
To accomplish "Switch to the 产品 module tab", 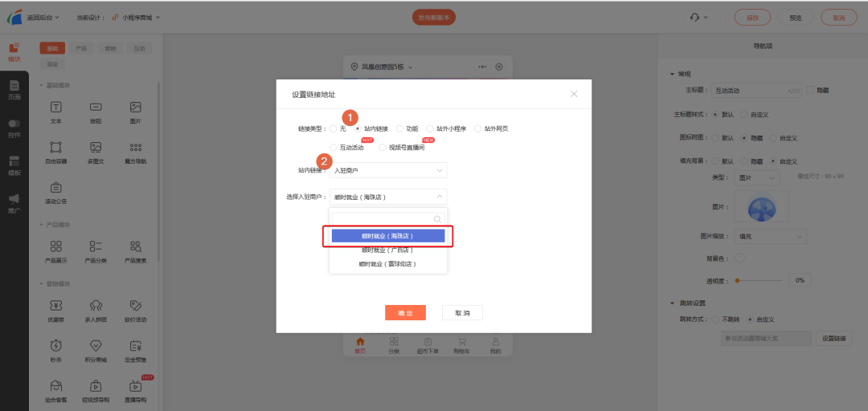I will (81, 48).
